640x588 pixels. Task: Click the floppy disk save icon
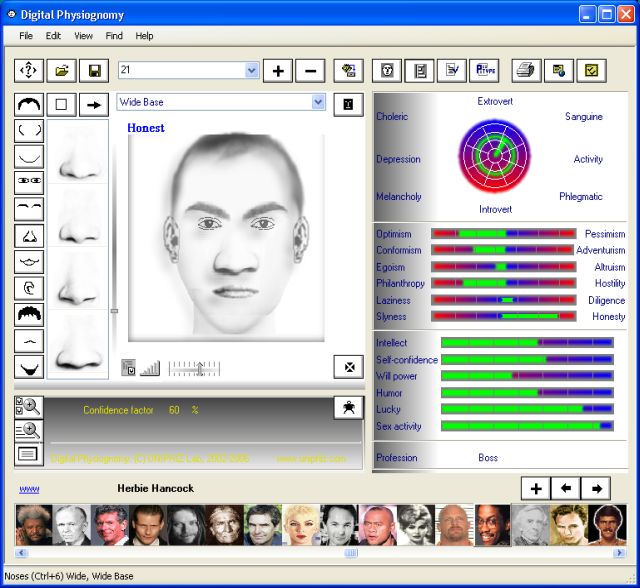(93, 70)
